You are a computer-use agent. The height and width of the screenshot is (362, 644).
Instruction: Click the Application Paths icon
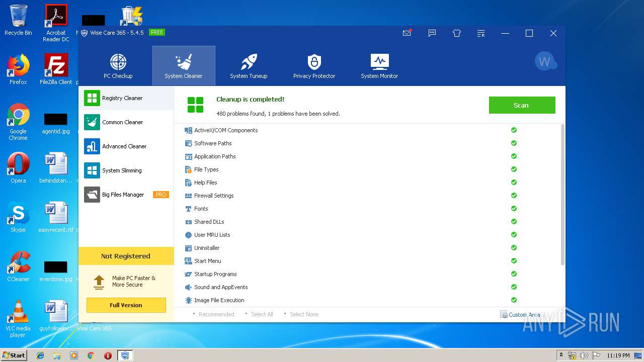(188, 156)
